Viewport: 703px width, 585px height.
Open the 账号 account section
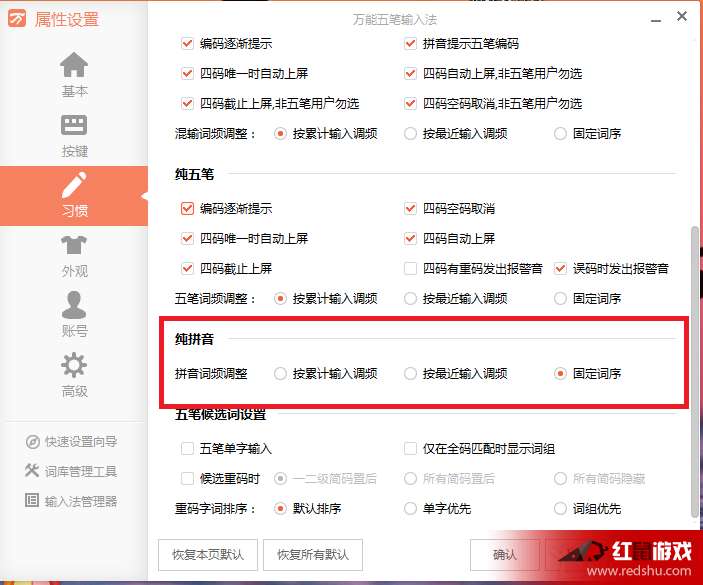click(74, 314)
